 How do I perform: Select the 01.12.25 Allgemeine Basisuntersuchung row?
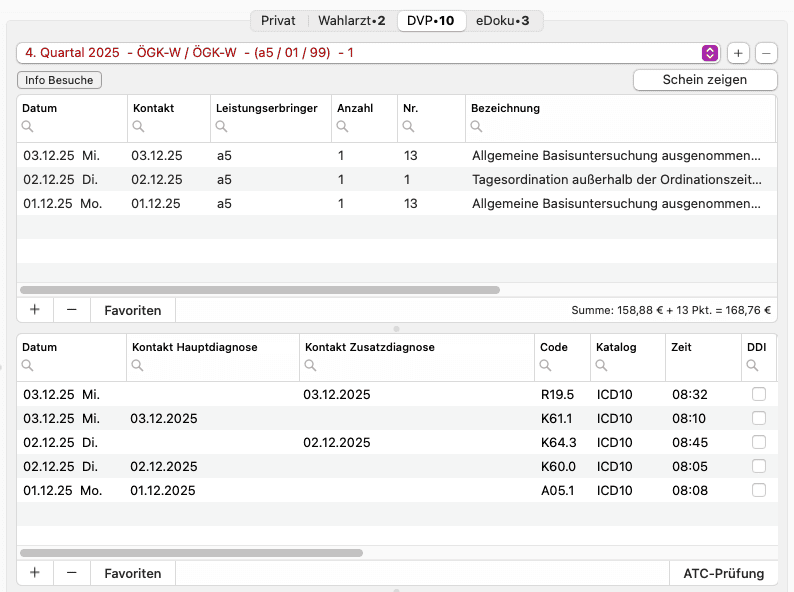[397, 203]
